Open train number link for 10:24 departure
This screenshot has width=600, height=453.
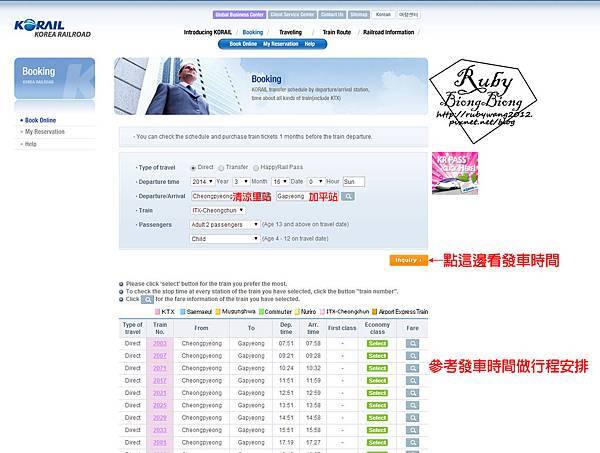coord(160,368)
